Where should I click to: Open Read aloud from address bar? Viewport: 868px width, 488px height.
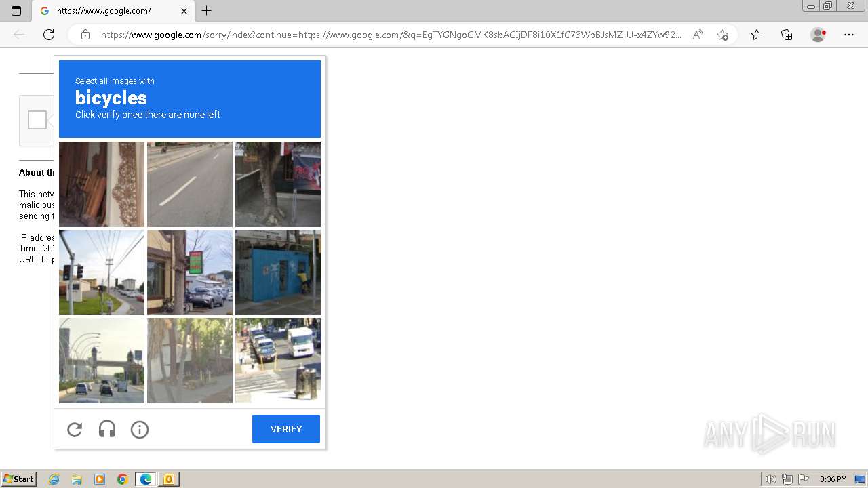point(698,35)
